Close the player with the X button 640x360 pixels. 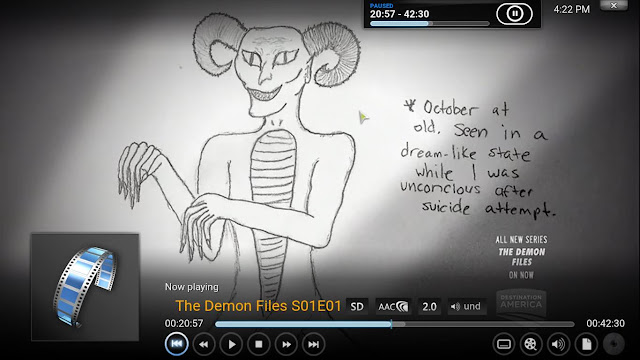[x=613, y=5]
